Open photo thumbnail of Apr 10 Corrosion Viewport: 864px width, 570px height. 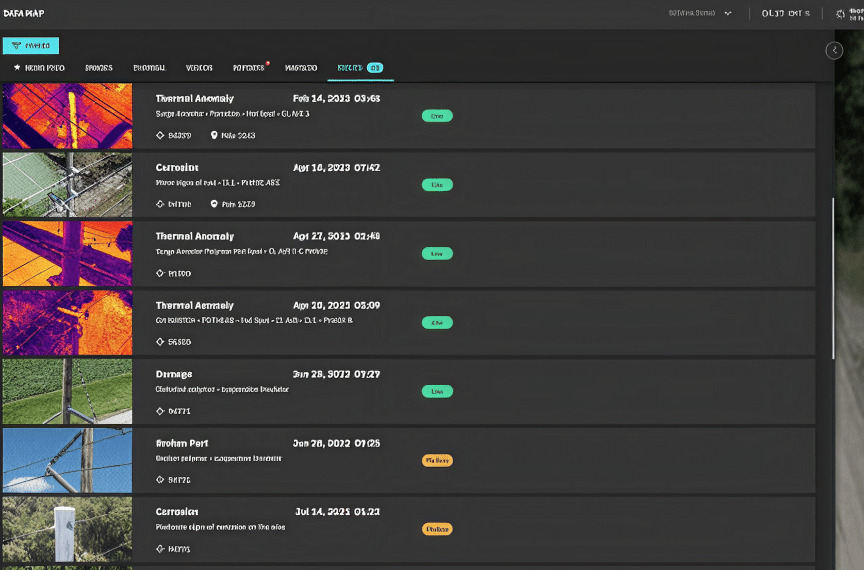(67, 185)
